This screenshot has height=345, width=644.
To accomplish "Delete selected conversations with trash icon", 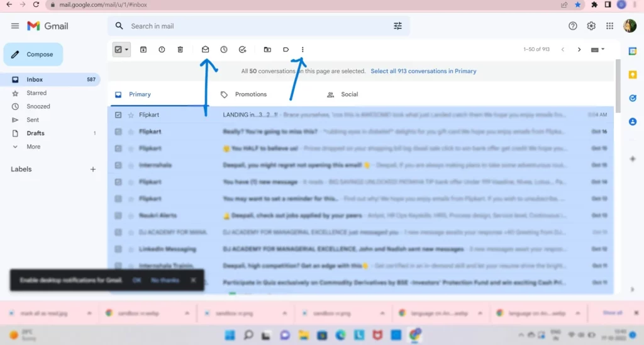I will tap(180, 49).
